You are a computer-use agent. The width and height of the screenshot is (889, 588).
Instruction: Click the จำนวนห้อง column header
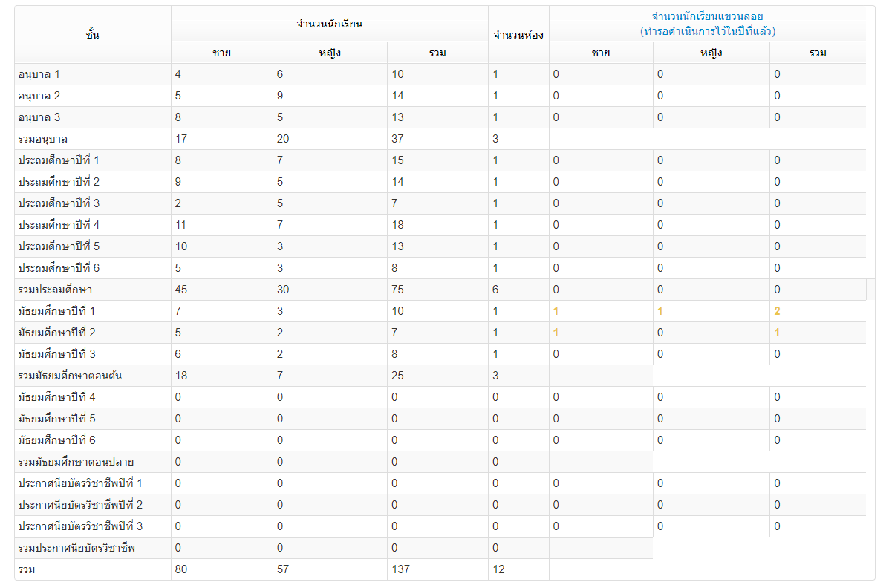pos(518,34)
